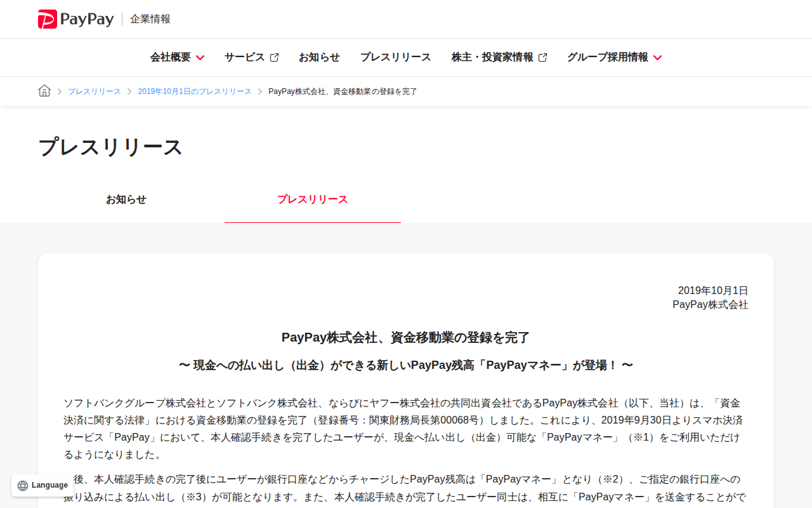The image size is (812, 508).
Task: Click external link icon beside サービス
Action: coord(274,57)
